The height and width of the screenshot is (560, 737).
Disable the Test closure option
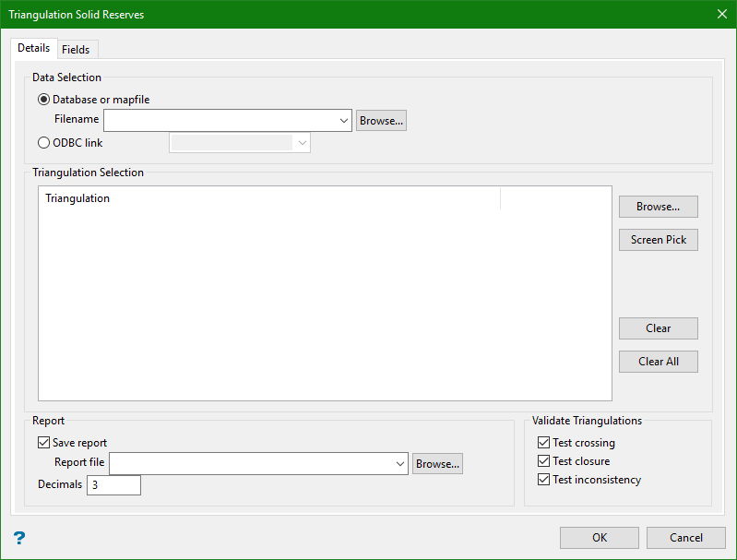click(x=543, y=461)
